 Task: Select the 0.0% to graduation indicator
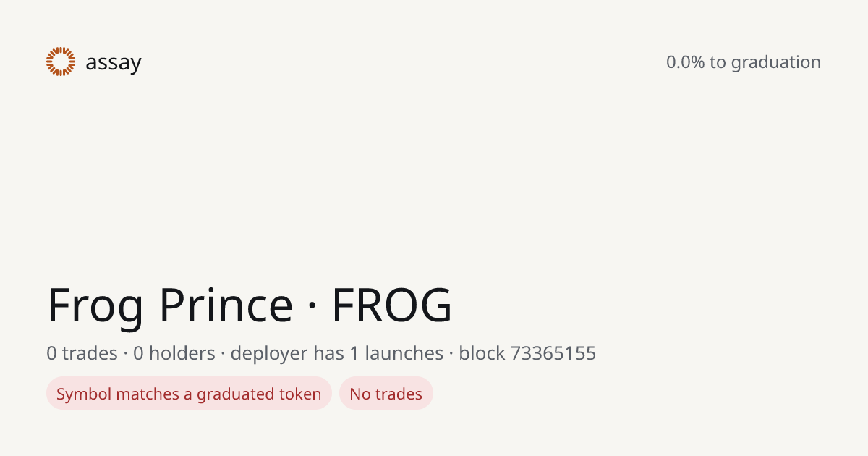(x=744, y=62)
